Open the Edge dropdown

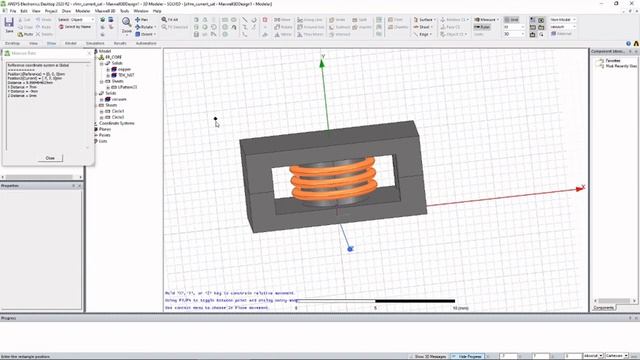pos(422,34)
